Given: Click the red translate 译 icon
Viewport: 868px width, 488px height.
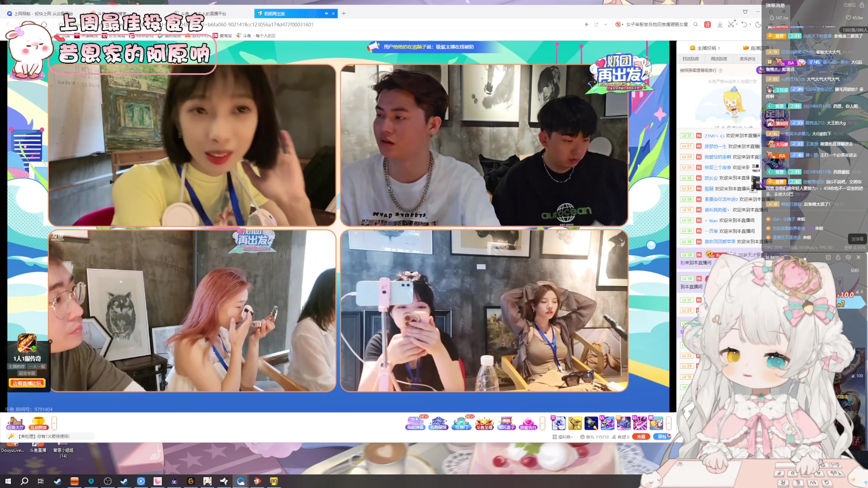Looking at the screenshot, I should [708, 24].
